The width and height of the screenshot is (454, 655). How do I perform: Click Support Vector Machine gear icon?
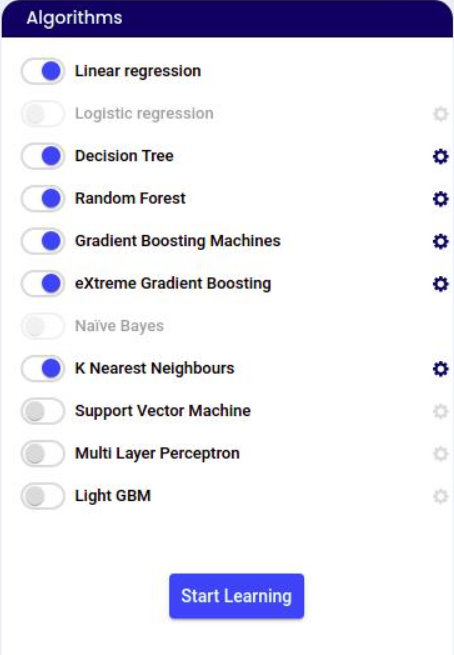pyautogui.click(x=440, y=411)
